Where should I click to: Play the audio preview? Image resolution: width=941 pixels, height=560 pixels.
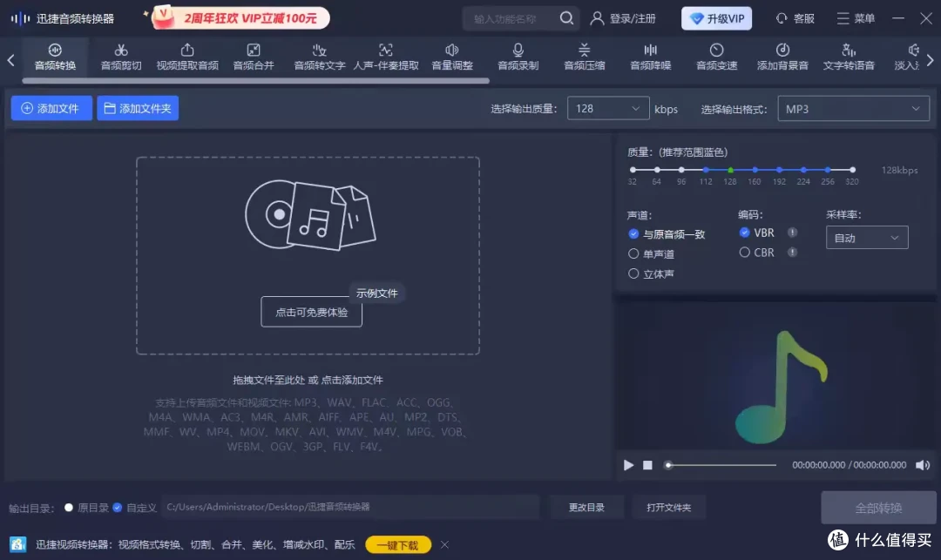tap(628, 465)
